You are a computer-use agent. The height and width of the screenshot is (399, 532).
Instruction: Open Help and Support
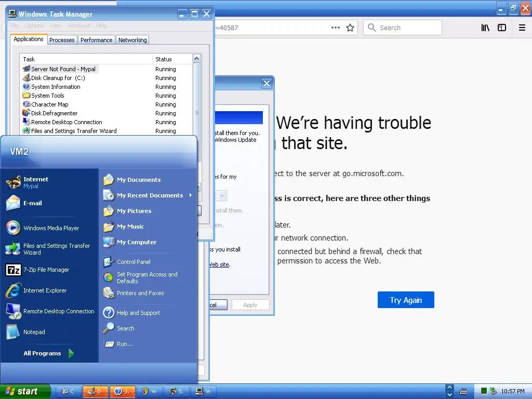point(131,312)
